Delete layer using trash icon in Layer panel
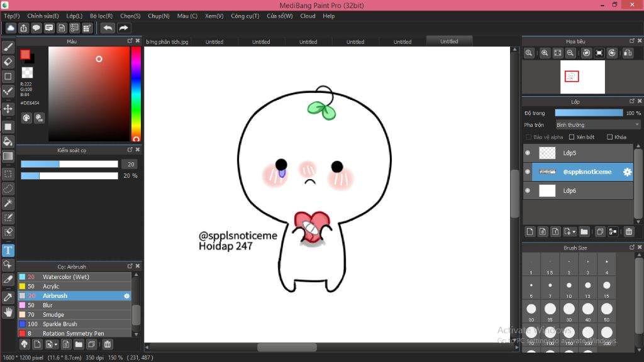Image resolution: width=644 pixels, height=362 pixels. [x=629, y=231]
